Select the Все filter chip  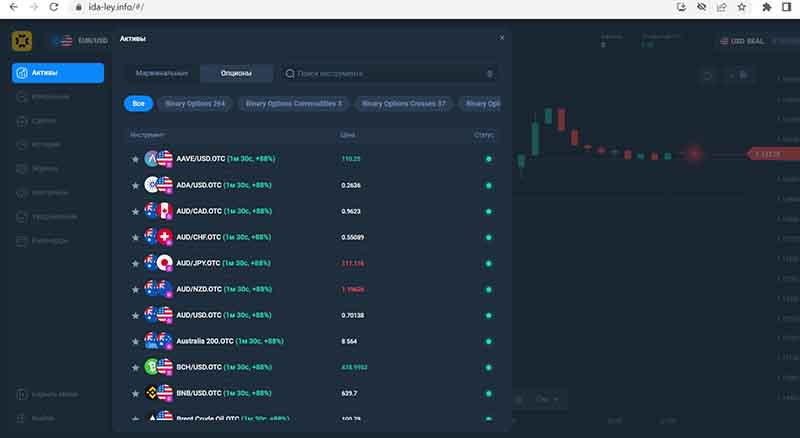[138, 104]
